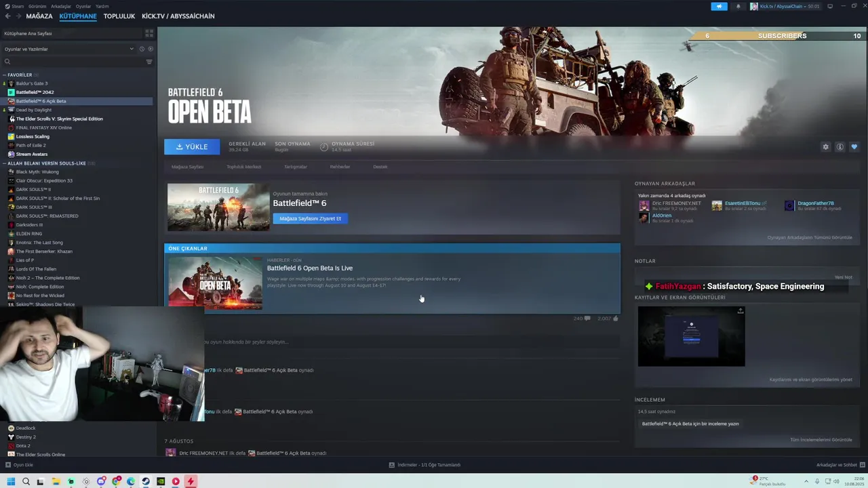
Task: Open Microsoft Edge from taskbar
Action: click(130, 481)
